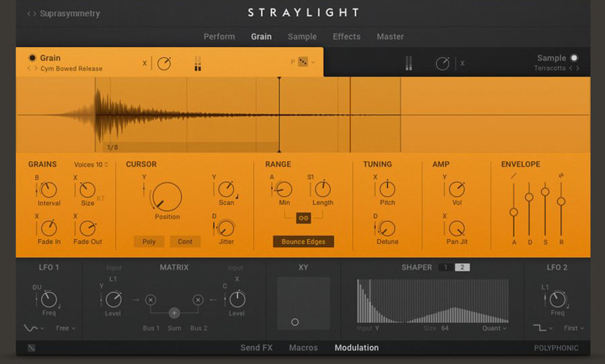The width and height of the screenshot is (605, 364).
Task: Toggle the Sample layer power button
Action: 574,58
